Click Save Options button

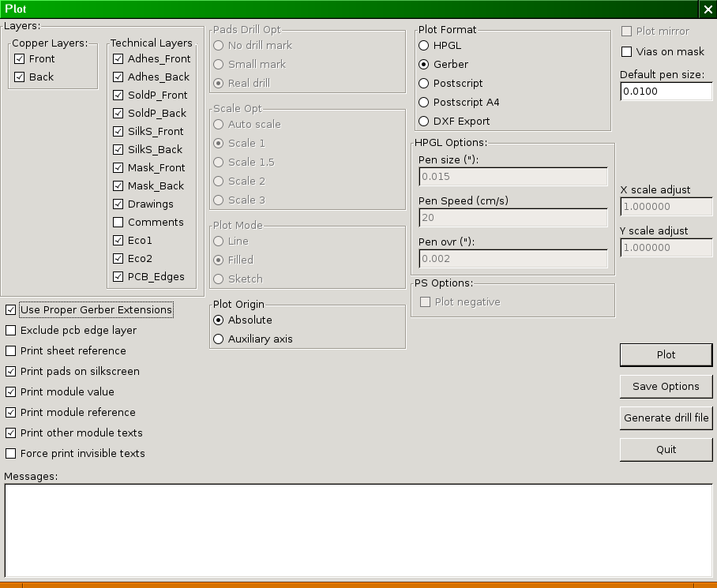[666, 387]
